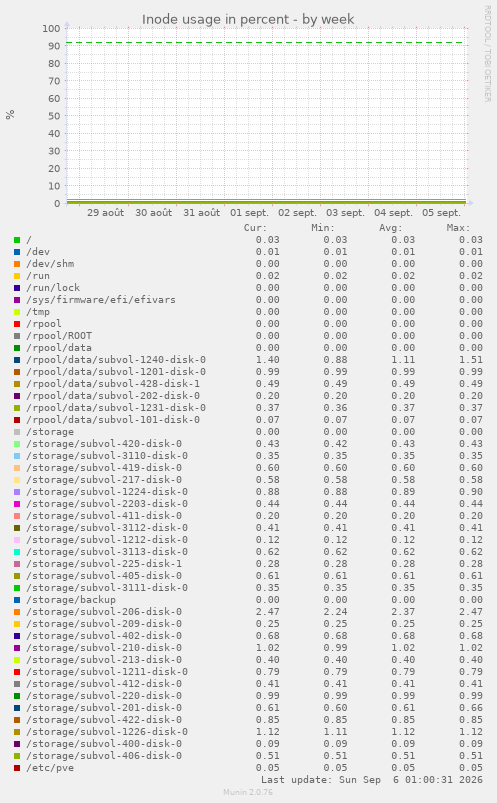497x803 pixels.
Task: Click Cur value 2.47 for subvol-206-disk-0
Action: click(x=267, y=612)
